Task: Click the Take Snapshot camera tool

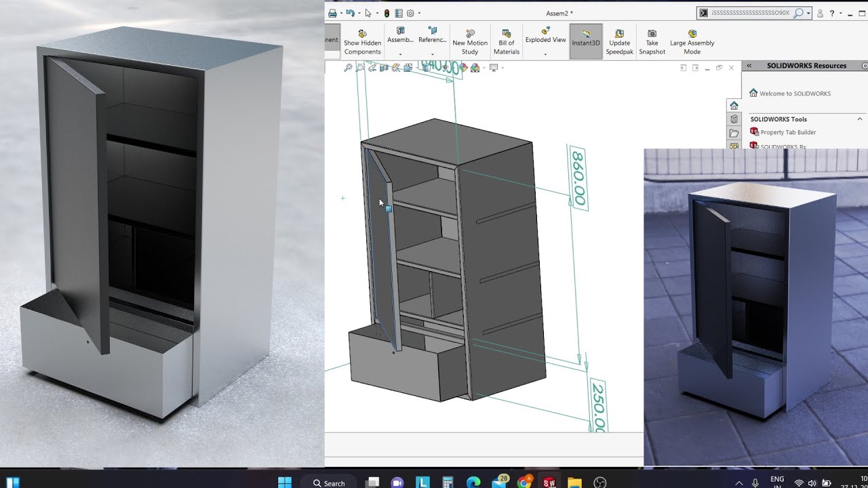Action: tap(652, 43)
